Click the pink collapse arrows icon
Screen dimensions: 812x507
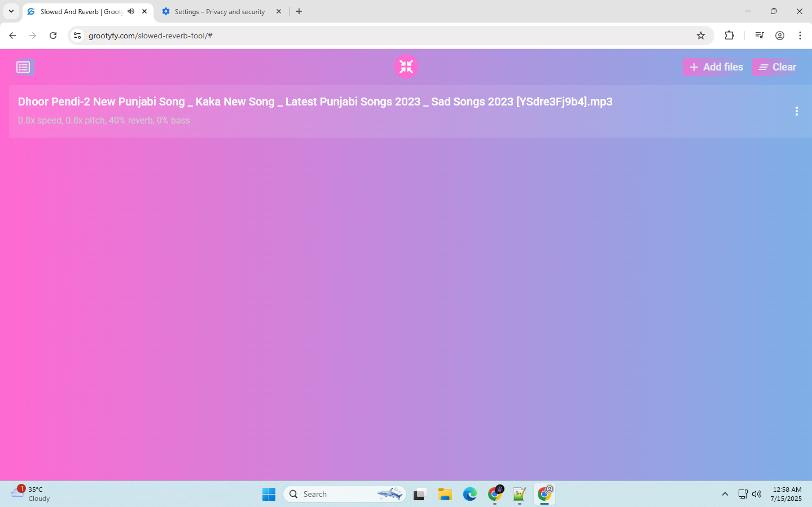click(x=406, y=67)
